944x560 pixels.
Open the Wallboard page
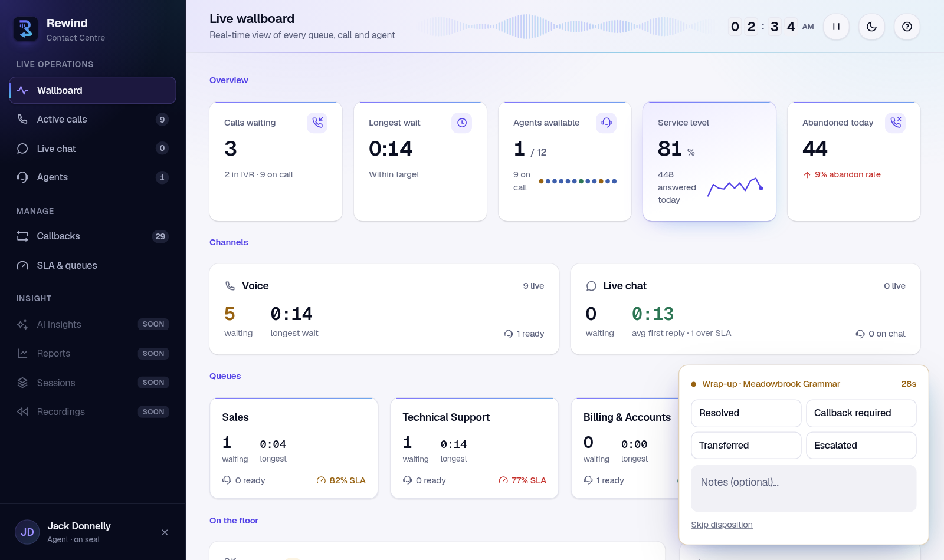coord(93,90)
